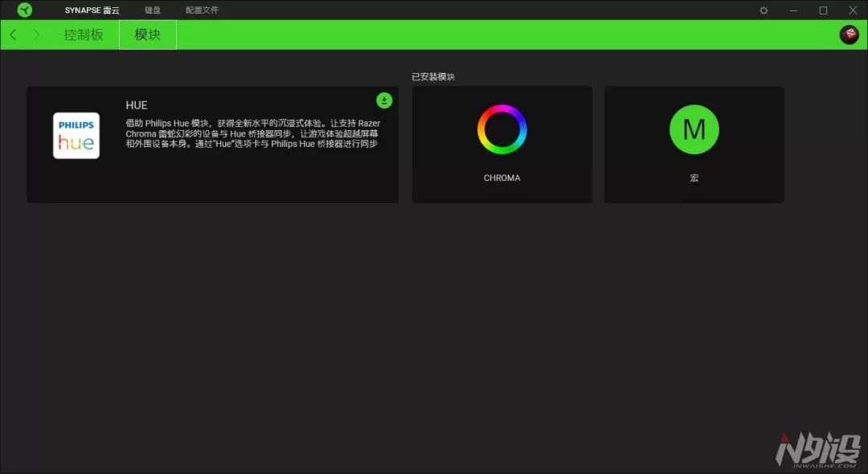Click the Razer logo in the title bar

[x=23, y=10]
